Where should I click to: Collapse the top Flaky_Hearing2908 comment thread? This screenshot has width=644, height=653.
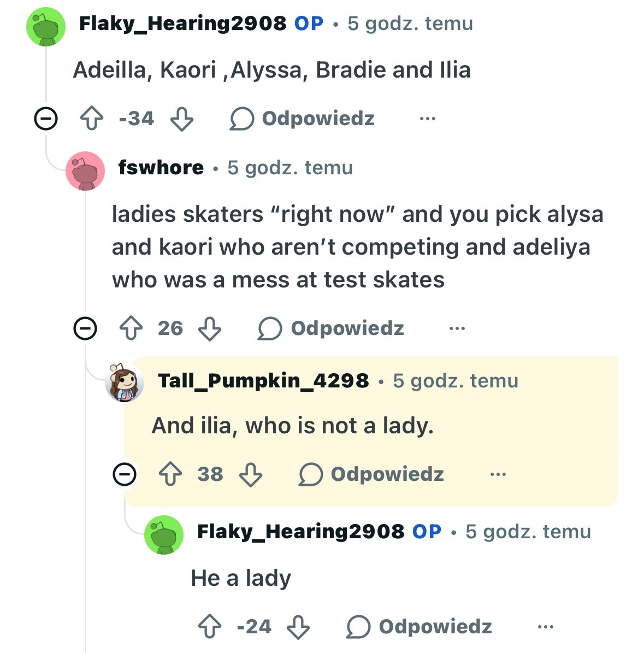point(46,119)
